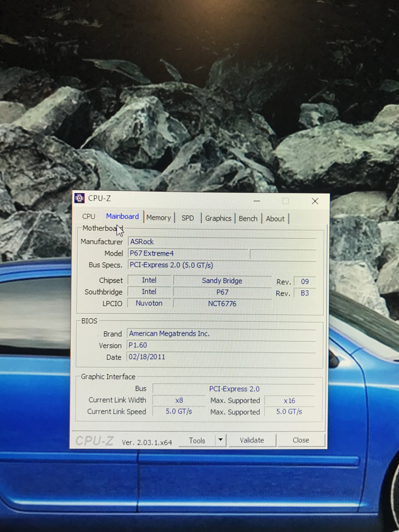Minimize the CPU-Z window
399x532 pixels.
pyautogui.click(x=257, y=201)
